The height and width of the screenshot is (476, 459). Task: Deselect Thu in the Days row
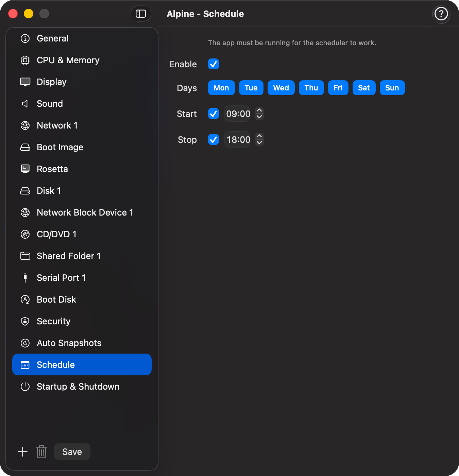pos(311,88)
